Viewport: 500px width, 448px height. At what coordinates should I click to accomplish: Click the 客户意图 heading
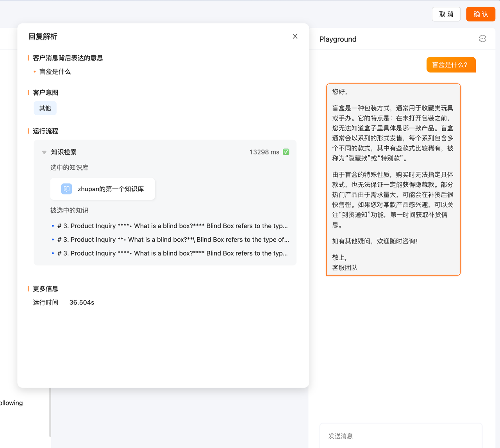[45, 92]
